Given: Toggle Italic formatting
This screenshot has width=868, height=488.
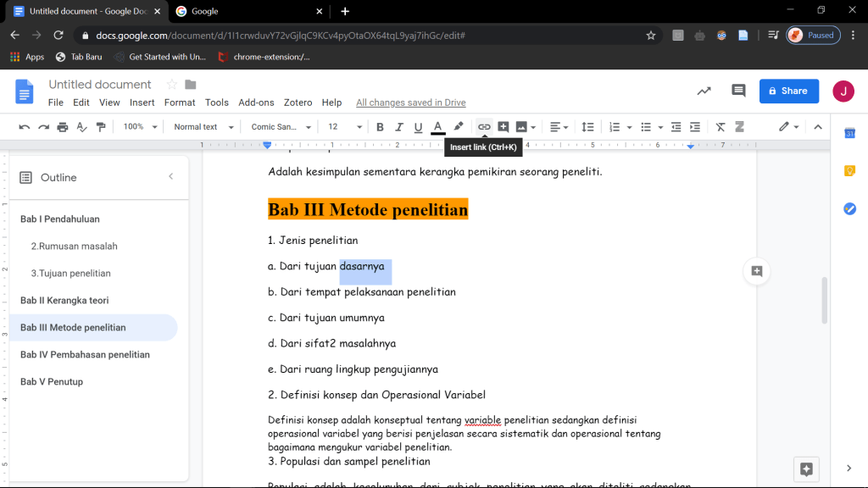Looking at the screenshot, I should [399, 127].
